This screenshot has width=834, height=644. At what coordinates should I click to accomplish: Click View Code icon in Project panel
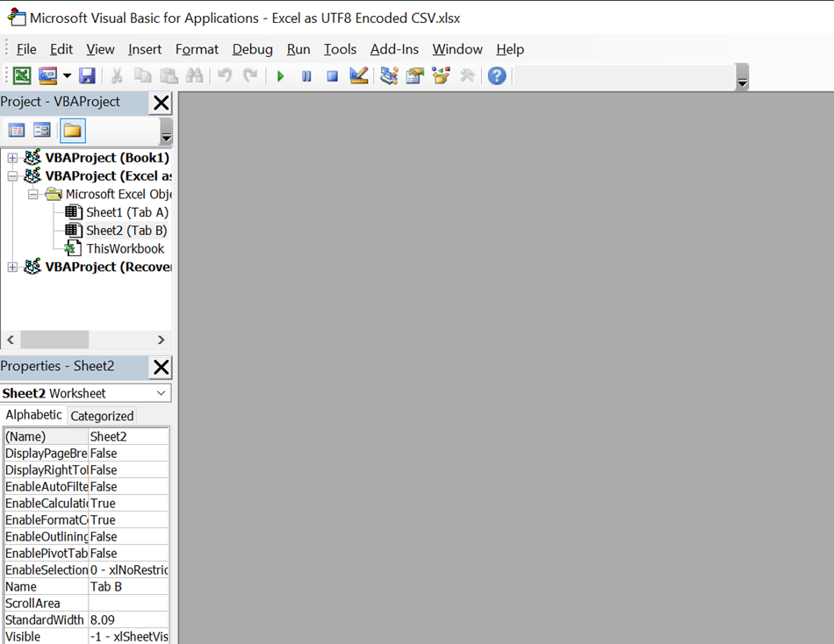(17, 130)
